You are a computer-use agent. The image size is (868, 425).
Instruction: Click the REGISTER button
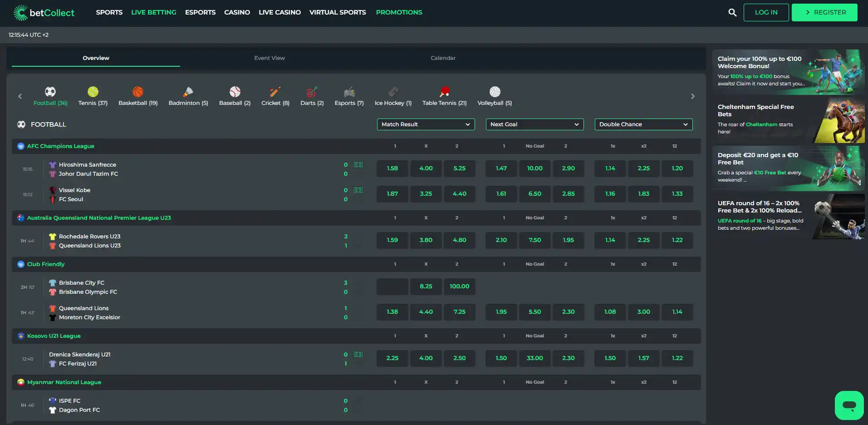coord(824,13)
